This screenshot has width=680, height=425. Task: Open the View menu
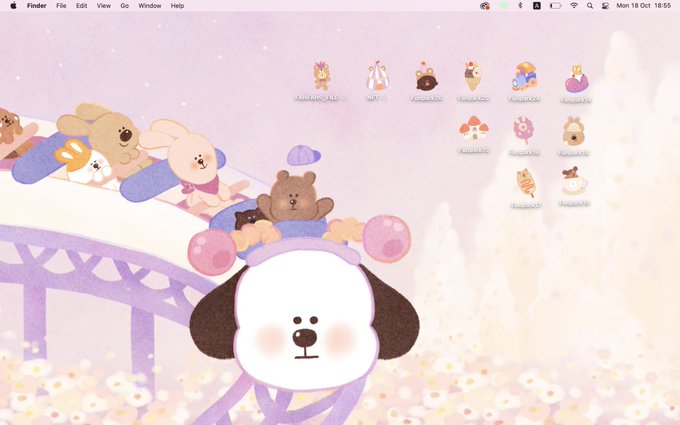click(104, 6)
